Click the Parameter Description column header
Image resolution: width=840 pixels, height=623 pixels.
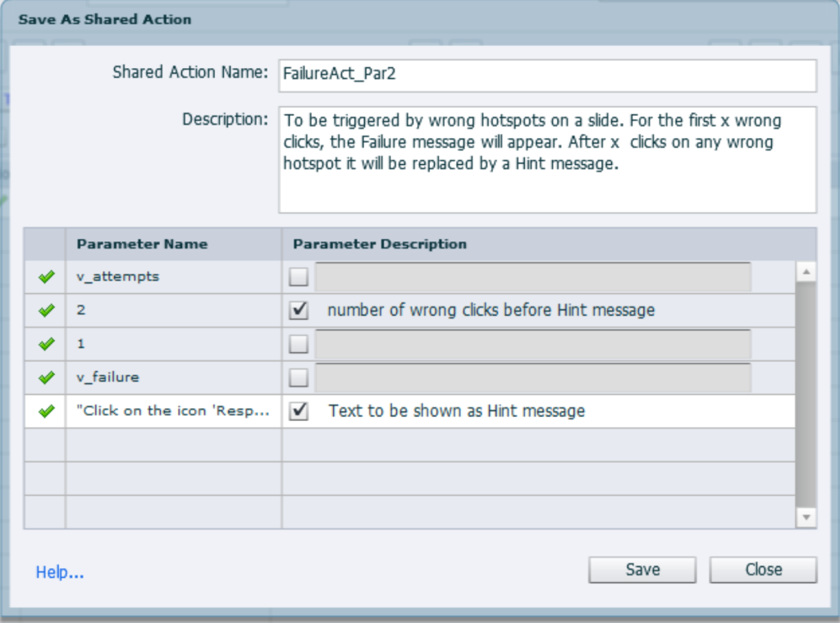coord(380,244)
